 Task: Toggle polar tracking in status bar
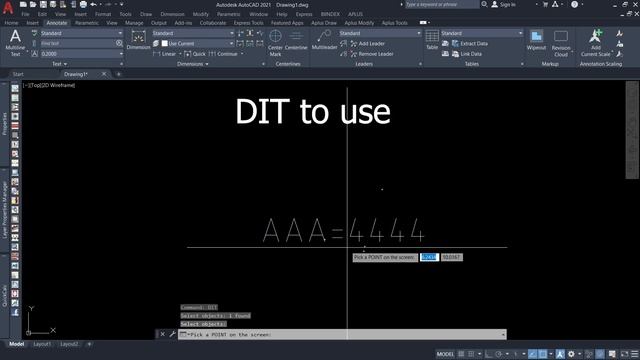pyautogui.click(x=499, y=354)
